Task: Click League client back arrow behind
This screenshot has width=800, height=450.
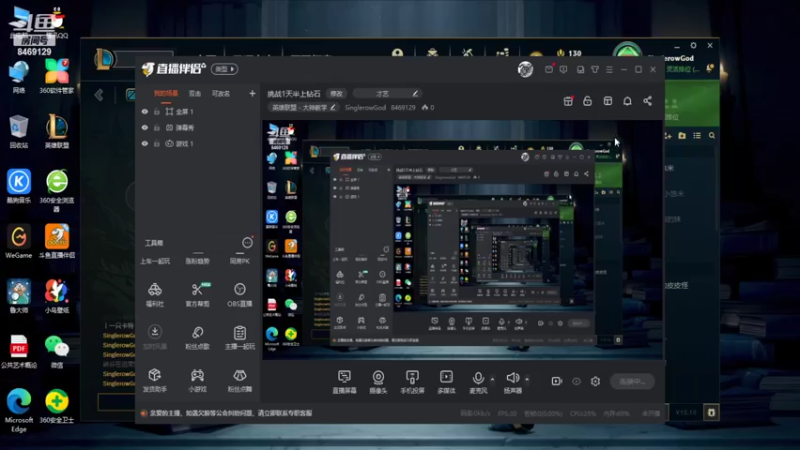Action: (x=99, y=94)
